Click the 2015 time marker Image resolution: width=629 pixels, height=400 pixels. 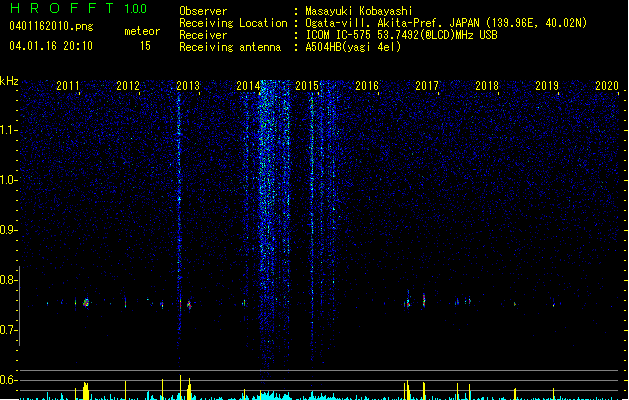coord(307,86)
